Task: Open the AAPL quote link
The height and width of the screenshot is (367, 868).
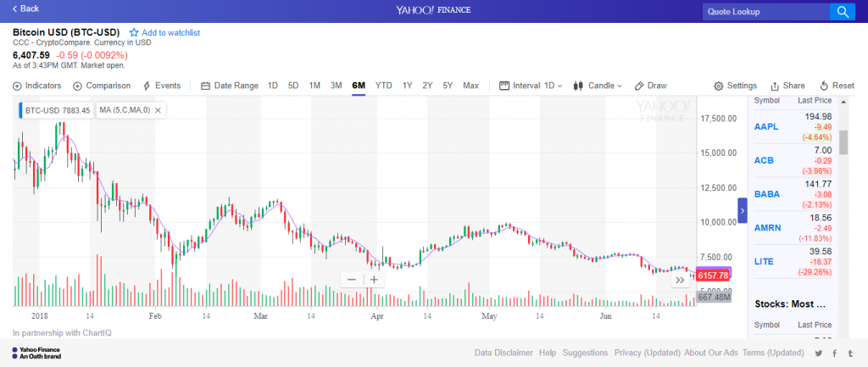Action: click(765, 127)
